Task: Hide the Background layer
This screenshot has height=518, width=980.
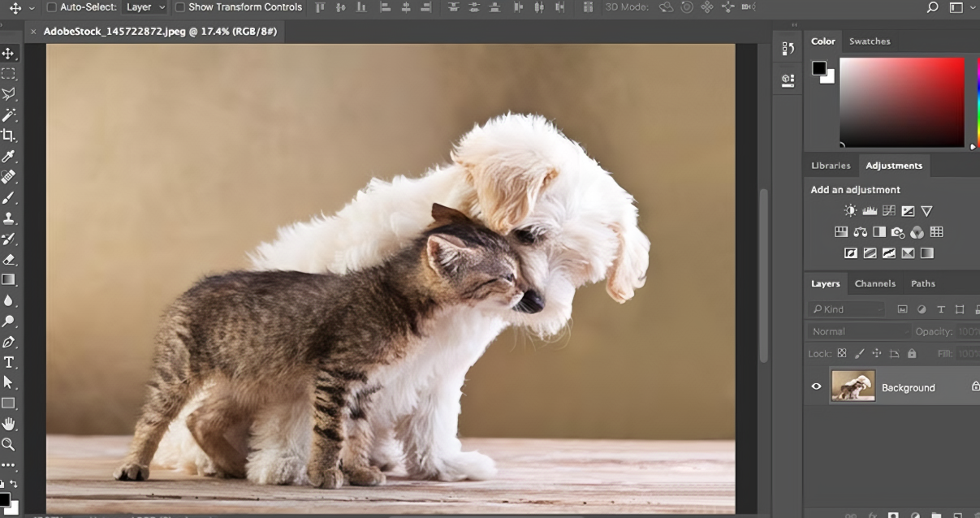Action: (817, 386)
